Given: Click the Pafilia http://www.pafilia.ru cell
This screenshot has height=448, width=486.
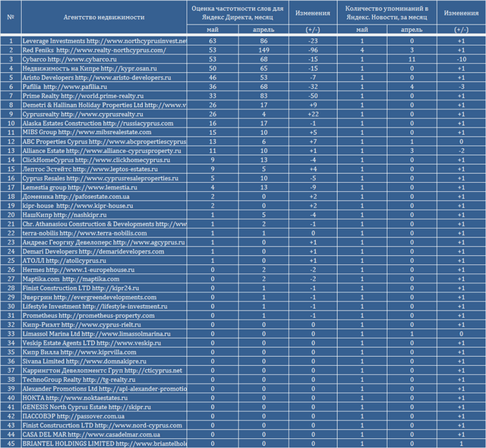Looking at the screenshot, I should (104, 87).
